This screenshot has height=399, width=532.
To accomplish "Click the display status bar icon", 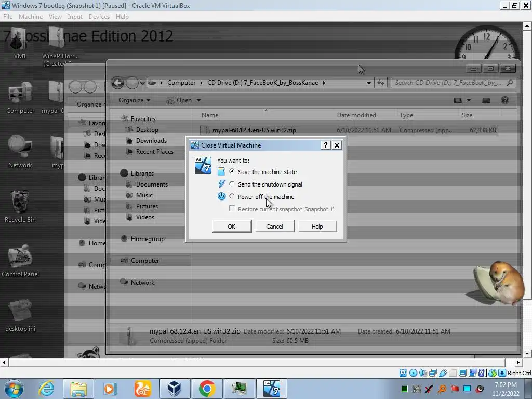I will (462, 373).
